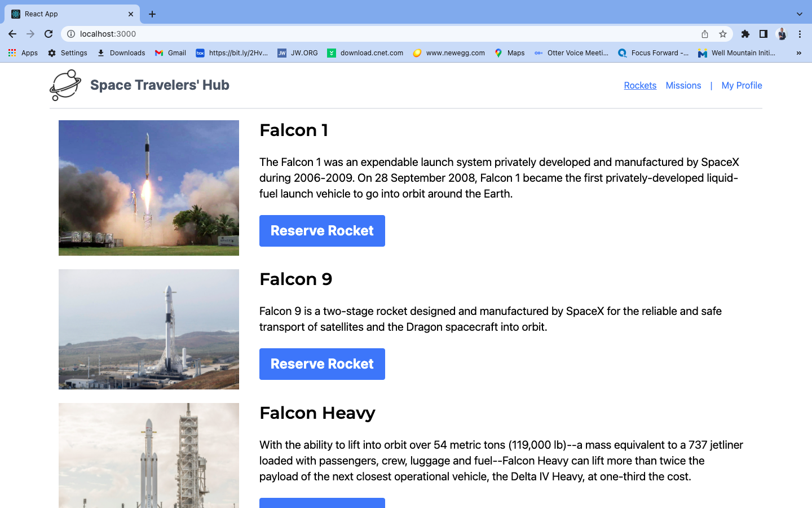Click the browser forward arrow

tap(30, 34)
